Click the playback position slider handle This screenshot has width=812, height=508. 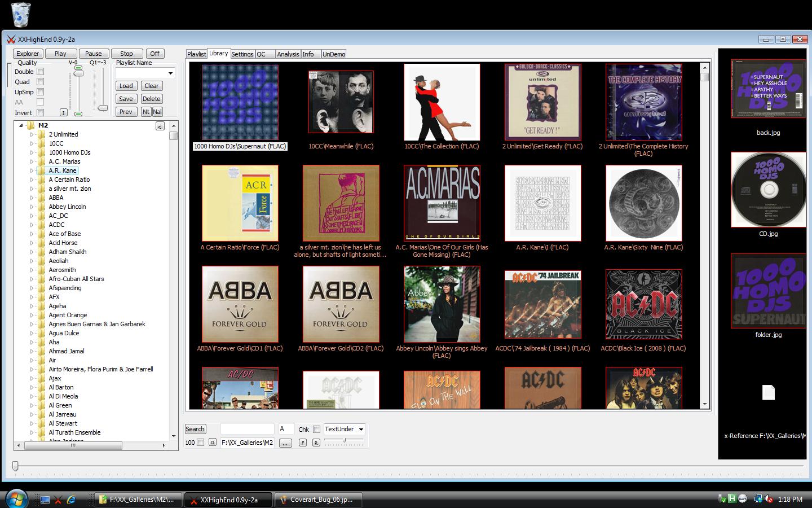(x=15, y=466)
